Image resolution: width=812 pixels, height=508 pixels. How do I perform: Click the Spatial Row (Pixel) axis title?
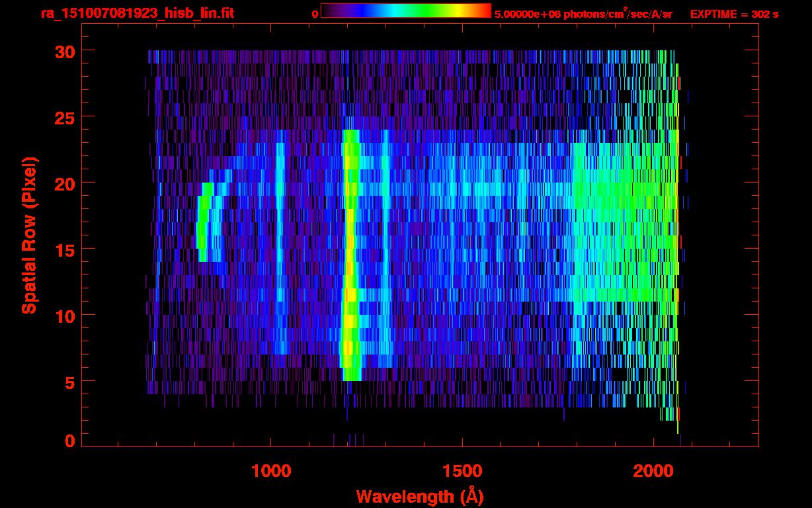pyautogui.click(x=30, y=235)
